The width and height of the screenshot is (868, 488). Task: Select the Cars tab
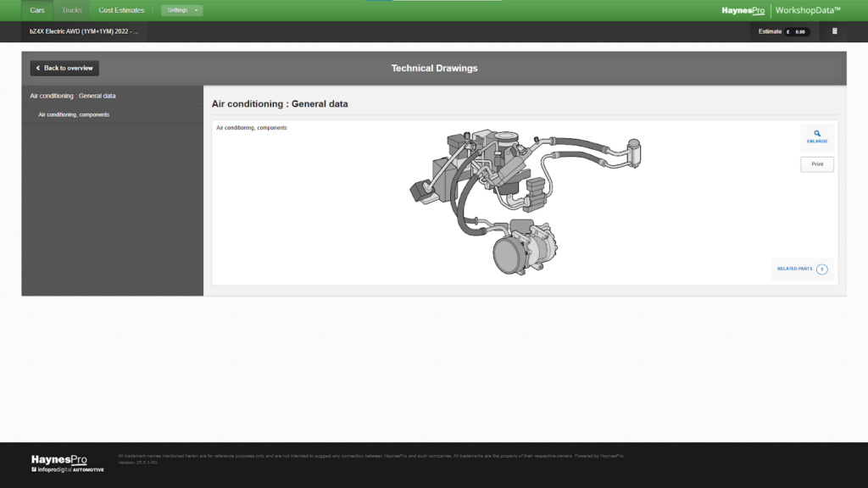point(36,11)
